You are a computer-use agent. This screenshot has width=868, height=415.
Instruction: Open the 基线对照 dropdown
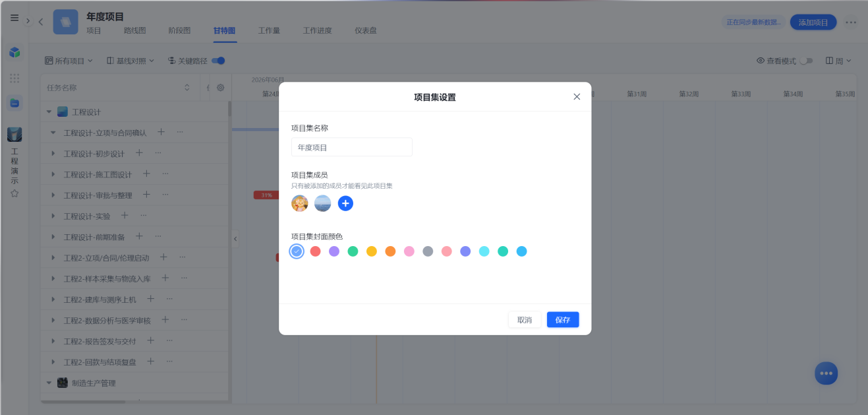pos(130,61)
